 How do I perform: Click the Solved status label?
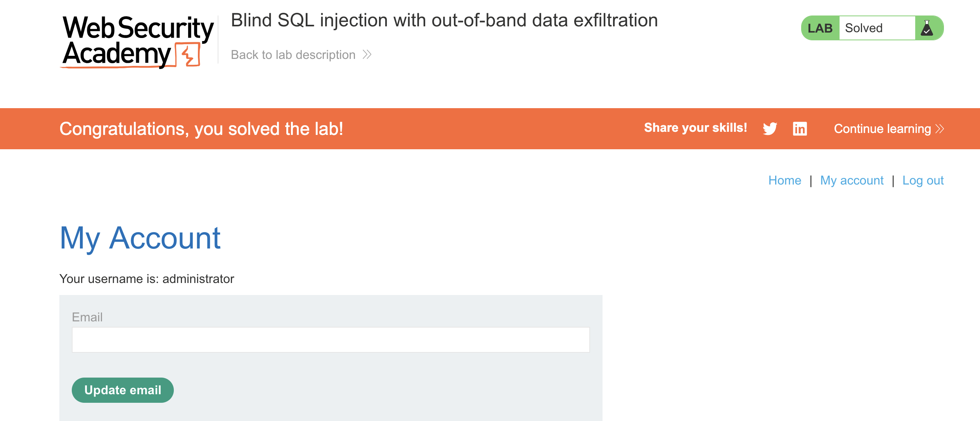864,28
